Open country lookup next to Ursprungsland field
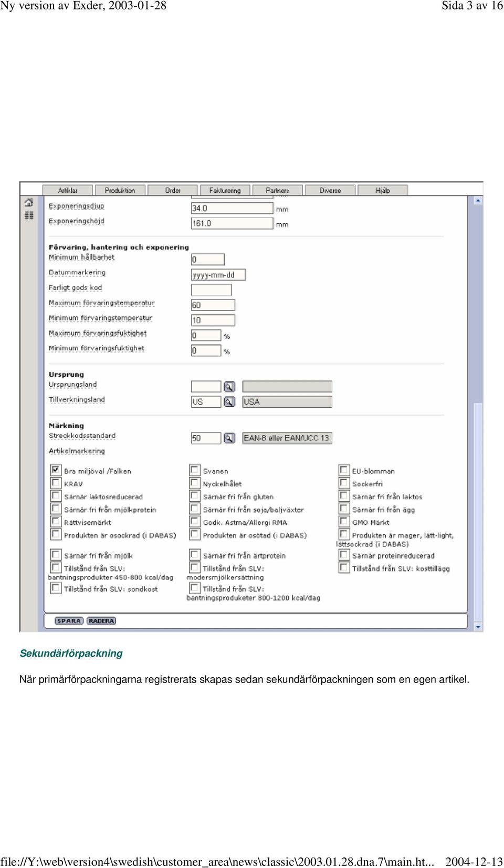The width and height of the screenshot is (504, 868). (x=229, y=387)
